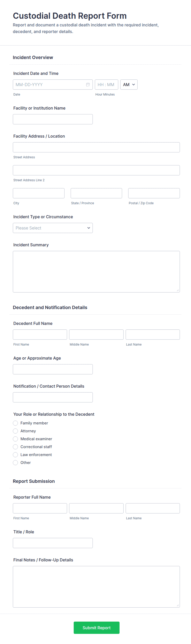Click the Decedent Middle Name field
Screen dimensions: 191x644
coord(96,335)
